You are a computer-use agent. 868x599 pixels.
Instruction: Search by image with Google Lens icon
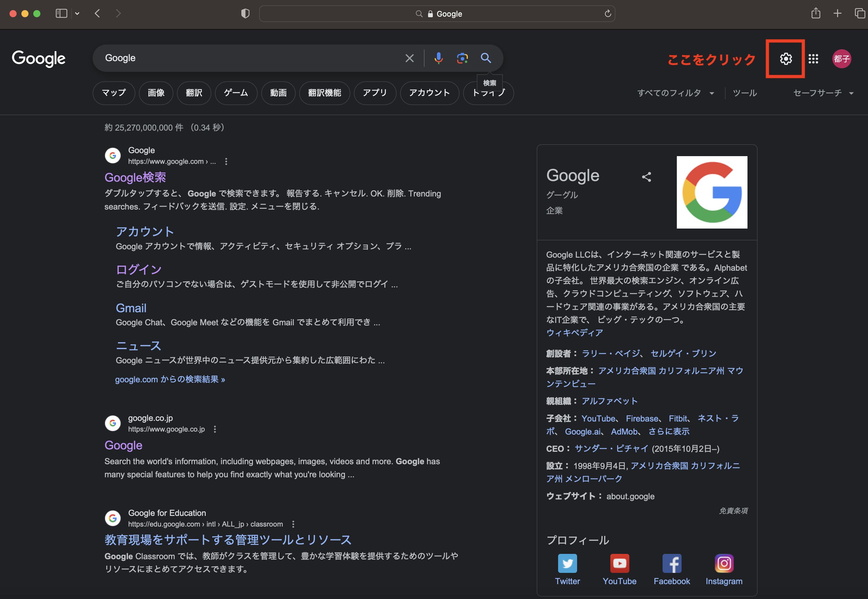tap(462, 58)
